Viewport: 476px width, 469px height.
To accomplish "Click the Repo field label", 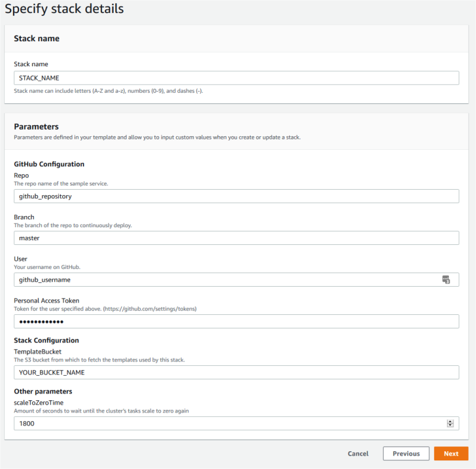I will 21,176.
